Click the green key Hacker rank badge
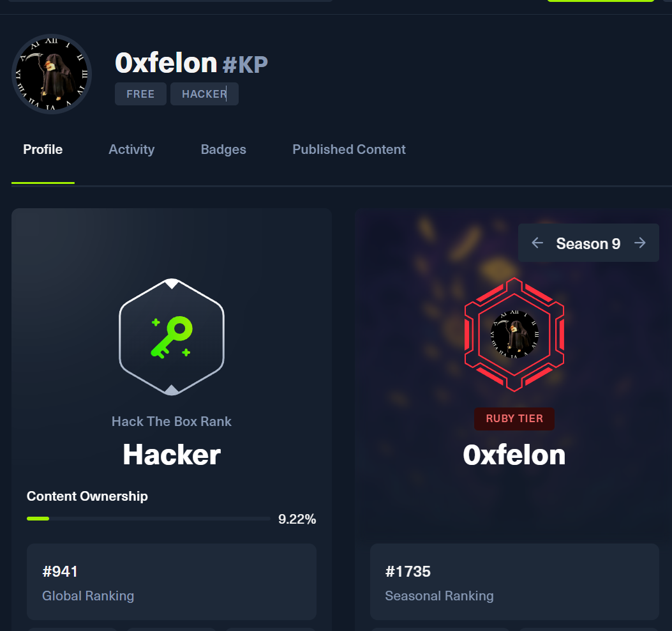 [172, 337]
